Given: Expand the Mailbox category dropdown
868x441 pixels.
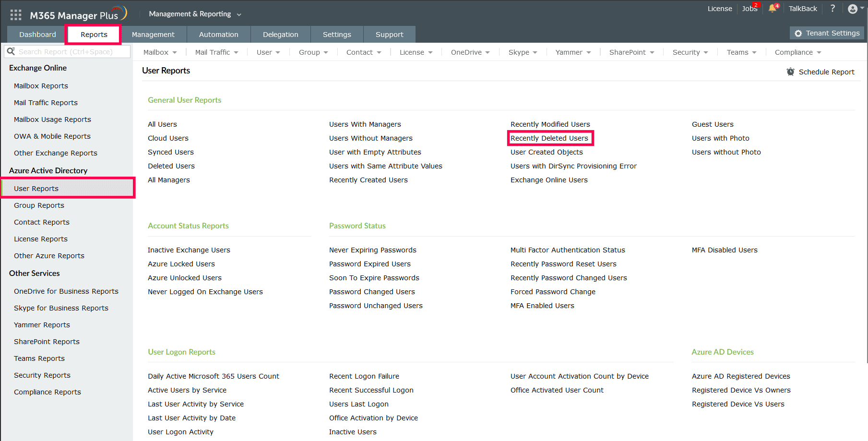Looking at the screenshot, I should point(160,52).
